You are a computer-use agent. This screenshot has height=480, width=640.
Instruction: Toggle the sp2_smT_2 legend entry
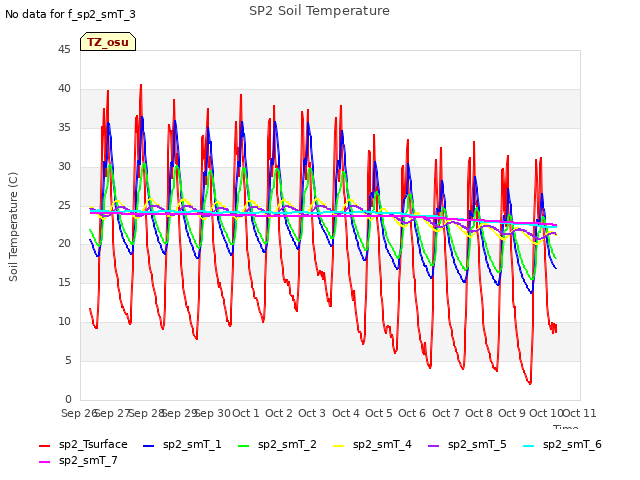click(277, 444)
